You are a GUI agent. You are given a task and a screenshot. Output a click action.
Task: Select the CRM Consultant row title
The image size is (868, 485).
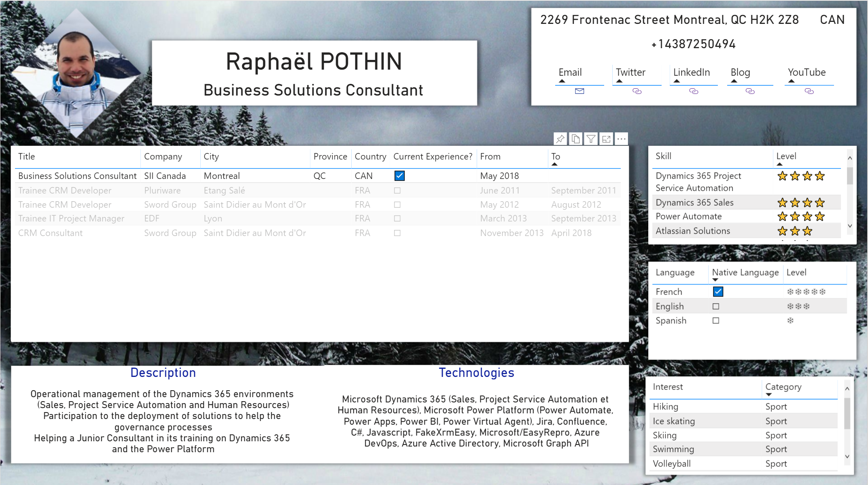(x=50, y=233)
